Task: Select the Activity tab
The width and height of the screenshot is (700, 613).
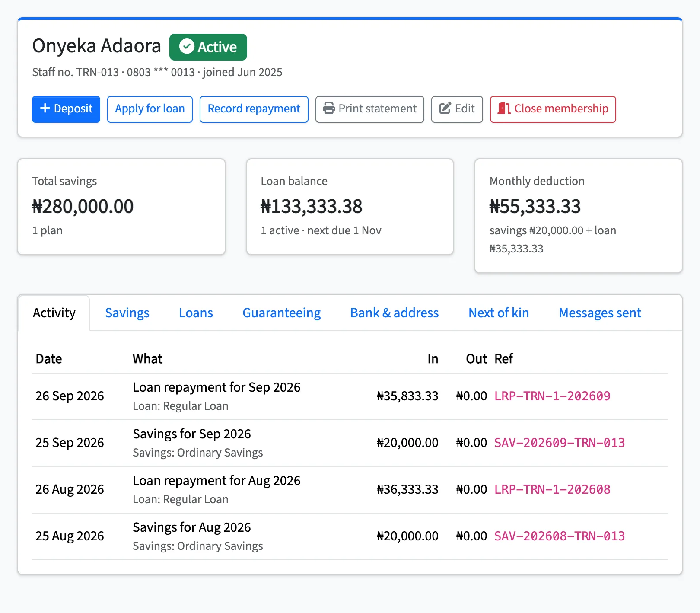Action: pos(54,313)
